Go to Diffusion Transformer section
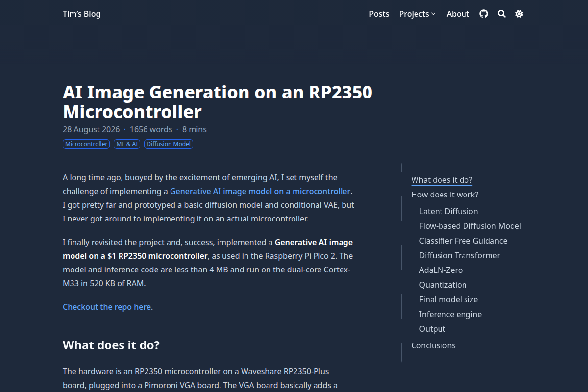 [460, 255]
